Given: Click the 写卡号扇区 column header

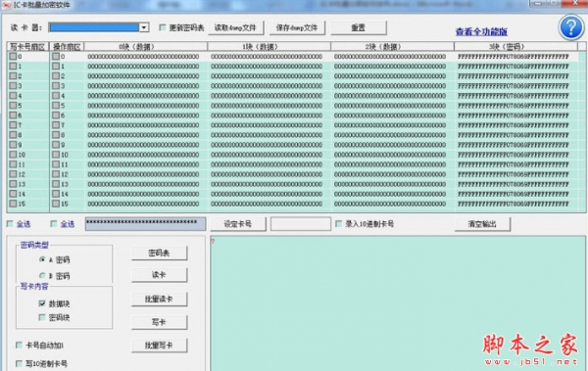Looking at the screenshot, I should 27,47.
